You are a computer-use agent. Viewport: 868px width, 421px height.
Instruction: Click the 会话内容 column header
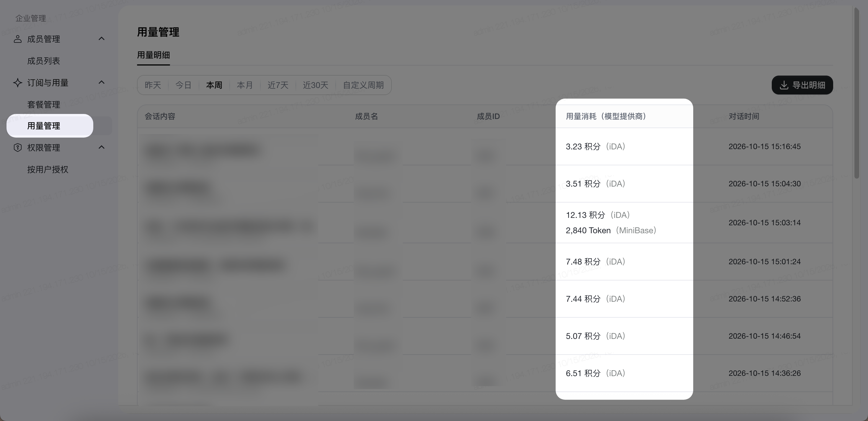click(x=160, y=116)
